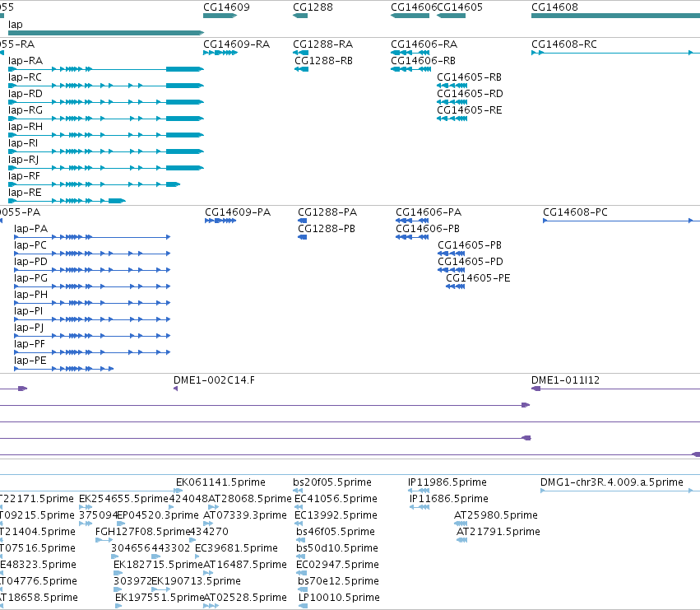Click the EC39681.5prime EST label
Screen dimensions: 700x610
click(x=237, y=548)
